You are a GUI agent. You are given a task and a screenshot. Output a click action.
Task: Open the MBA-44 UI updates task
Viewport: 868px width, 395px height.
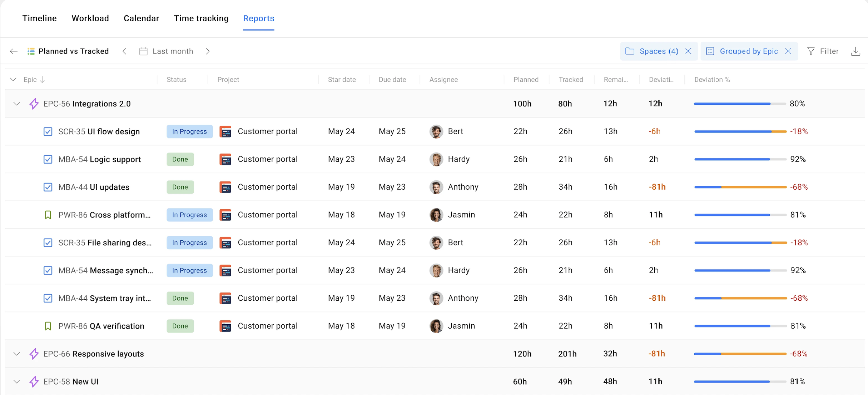[x=94, y=187]
